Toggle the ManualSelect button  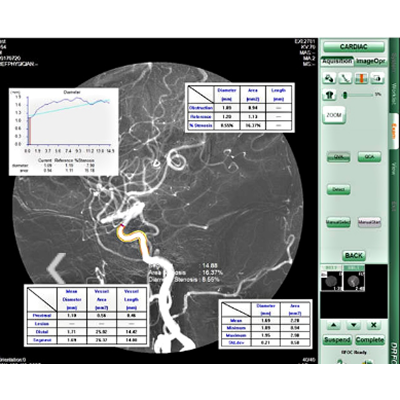(338, 222)
